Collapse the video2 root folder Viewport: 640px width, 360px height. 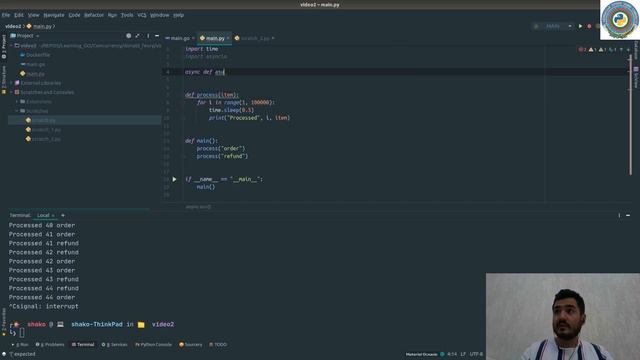click(11, 46)
